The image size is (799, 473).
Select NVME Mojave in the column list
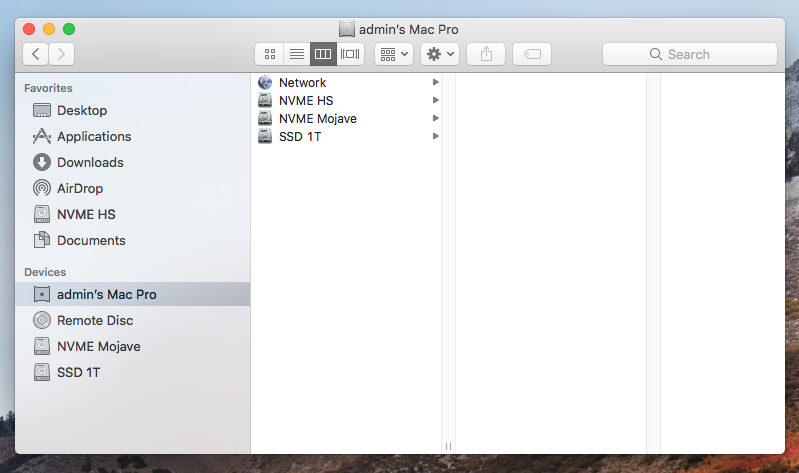[346, 119]
